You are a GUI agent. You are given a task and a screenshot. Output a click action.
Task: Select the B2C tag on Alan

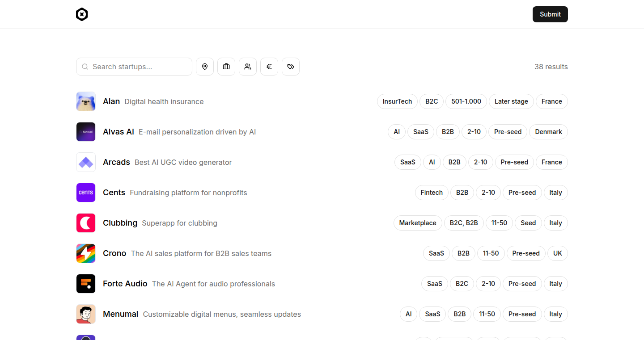coord(432,101)
